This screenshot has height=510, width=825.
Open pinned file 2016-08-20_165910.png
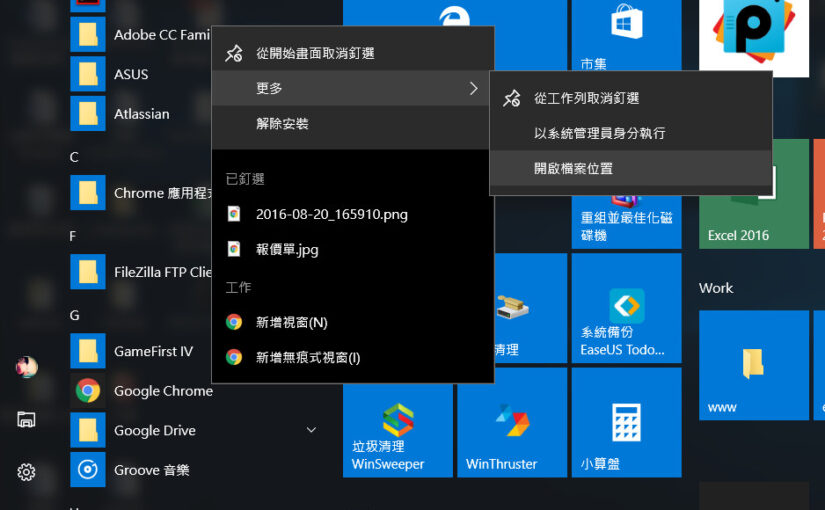pos(353,214)
